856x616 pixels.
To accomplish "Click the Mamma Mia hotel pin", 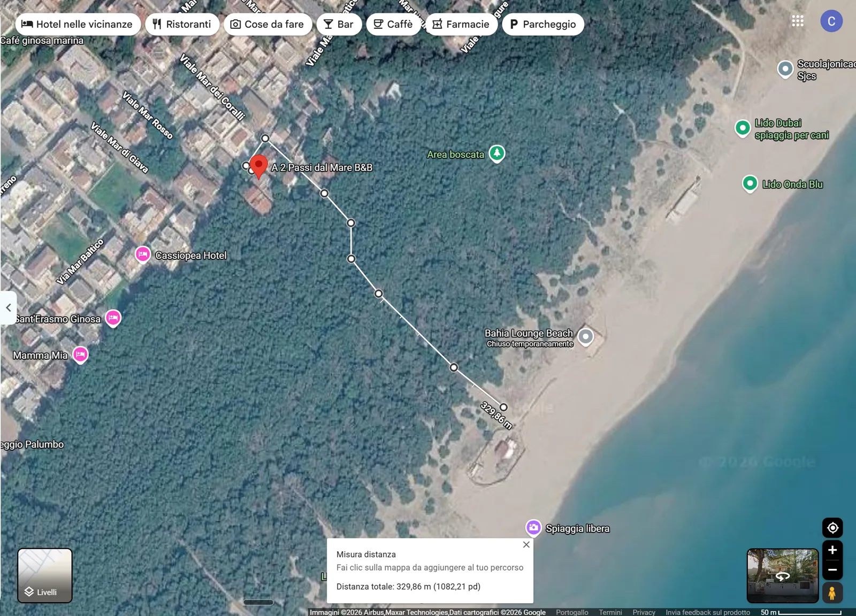I will pyautogui.click(x=80, y=355).
